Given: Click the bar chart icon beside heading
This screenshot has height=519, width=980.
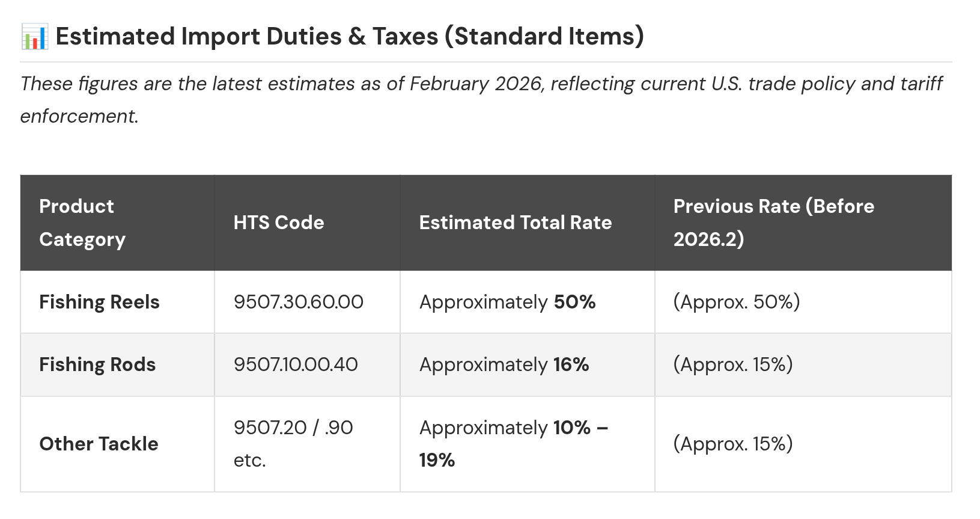Looking at the screenshot, I should point(34,37).
